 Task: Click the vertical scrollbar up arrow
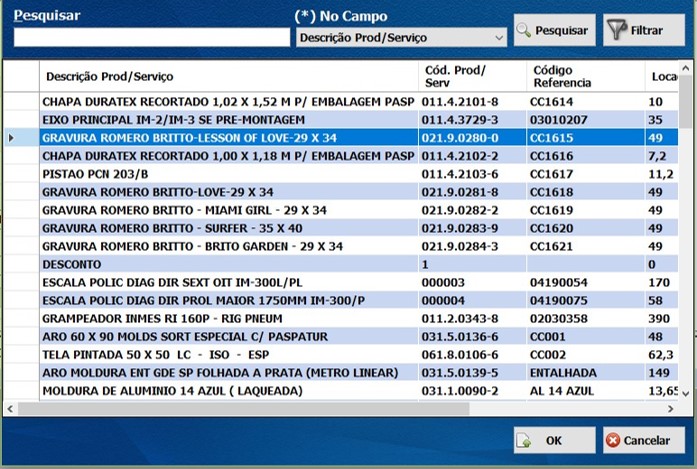(x=685, y=68)
